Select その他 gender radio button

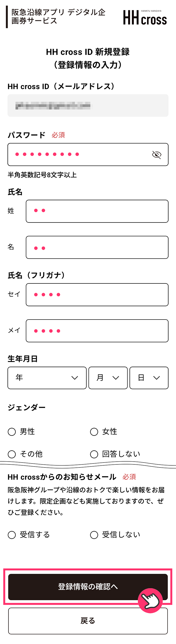(12, 454)
